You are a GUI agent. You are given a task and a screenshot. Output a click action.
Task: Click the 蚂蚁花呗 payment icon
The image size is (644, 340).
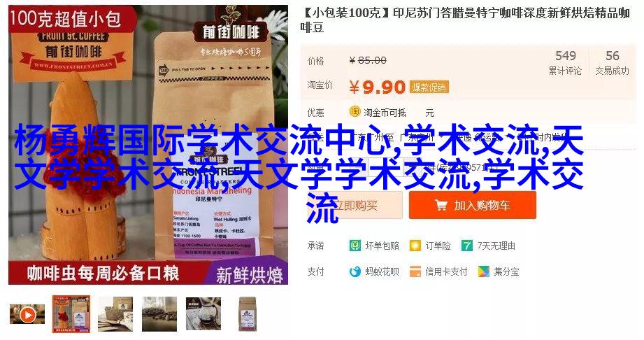[x=355, y=271]
